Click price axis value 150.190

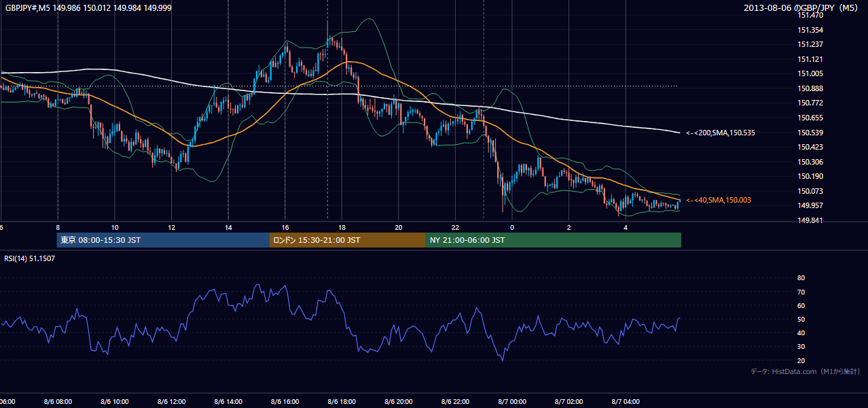(x=811, y=176)
